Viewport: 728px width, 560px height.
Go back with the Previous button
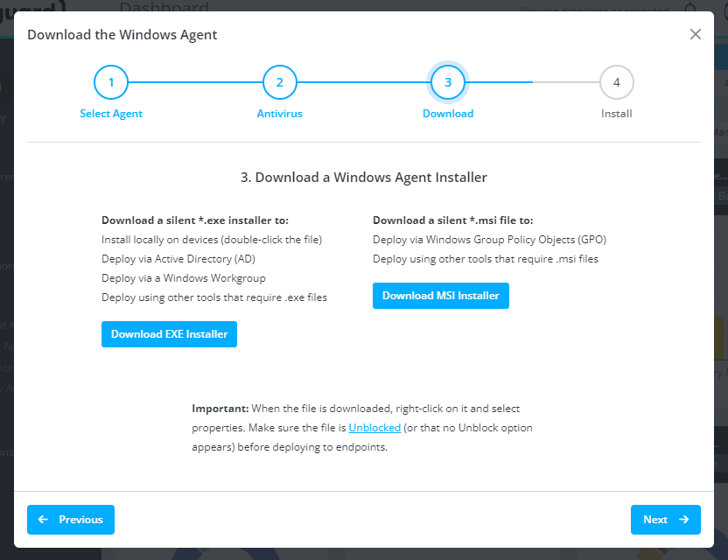click(71, 520)
